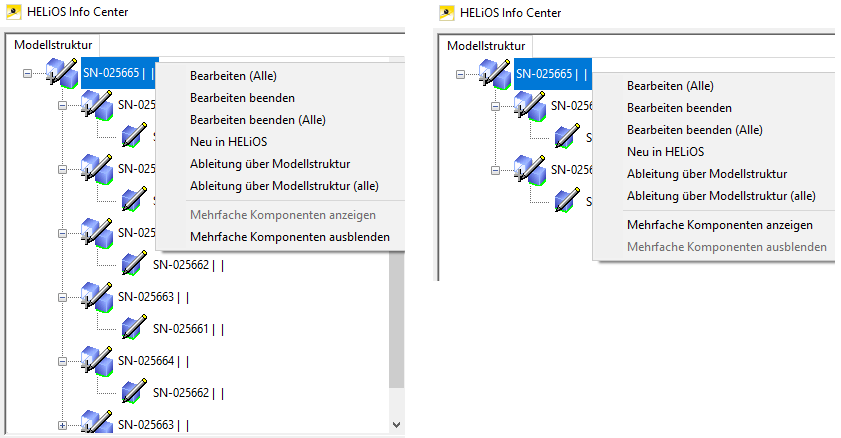
Task: Select highlighted SN-025665 root label, left window
Action: point(119,73)
